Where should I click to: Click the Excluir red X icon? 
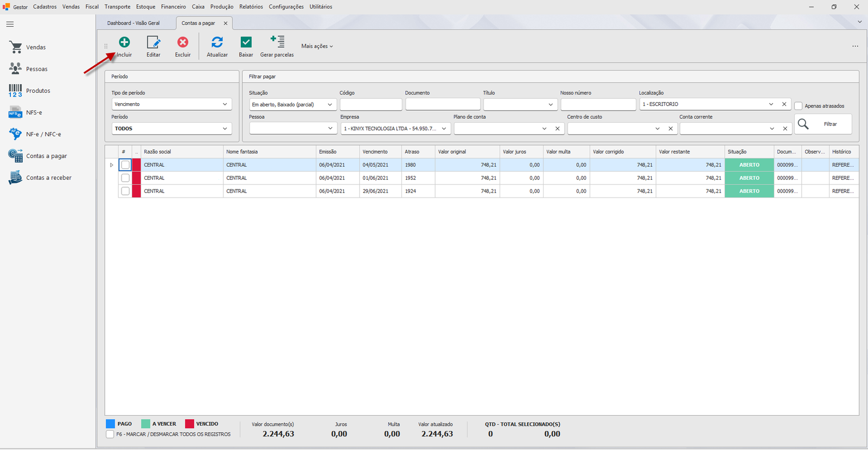[183, 42]
